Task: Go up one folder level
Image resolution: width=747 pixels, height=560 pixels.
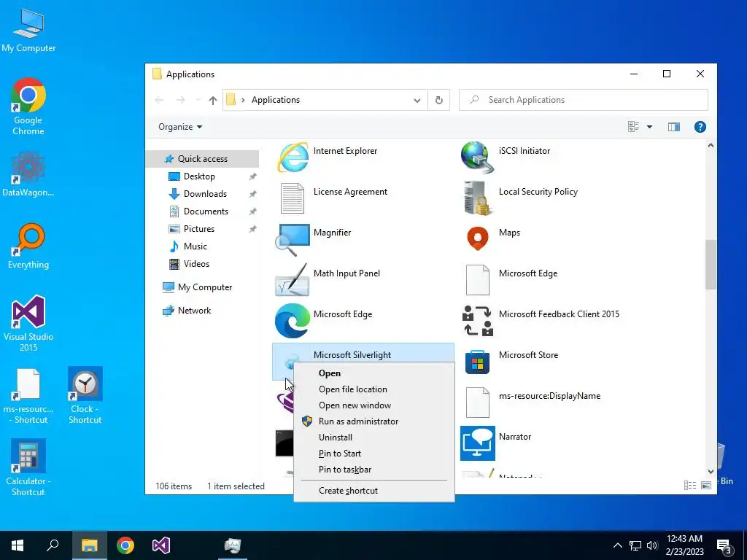Action: pyautogui.click(x=213, y=100)
